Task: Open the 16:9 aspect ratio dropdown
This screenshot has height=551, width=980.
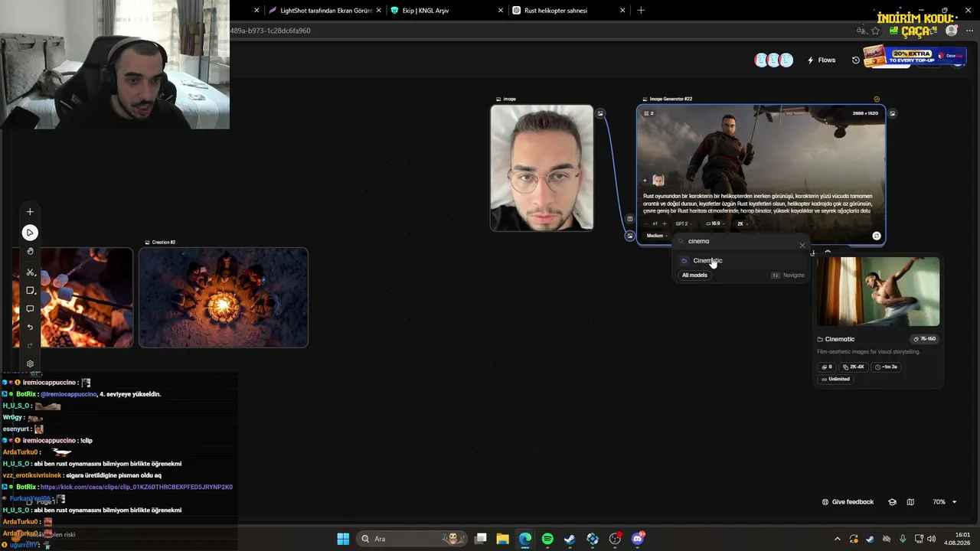Action: pyautogui.click(x=717, y=224)
